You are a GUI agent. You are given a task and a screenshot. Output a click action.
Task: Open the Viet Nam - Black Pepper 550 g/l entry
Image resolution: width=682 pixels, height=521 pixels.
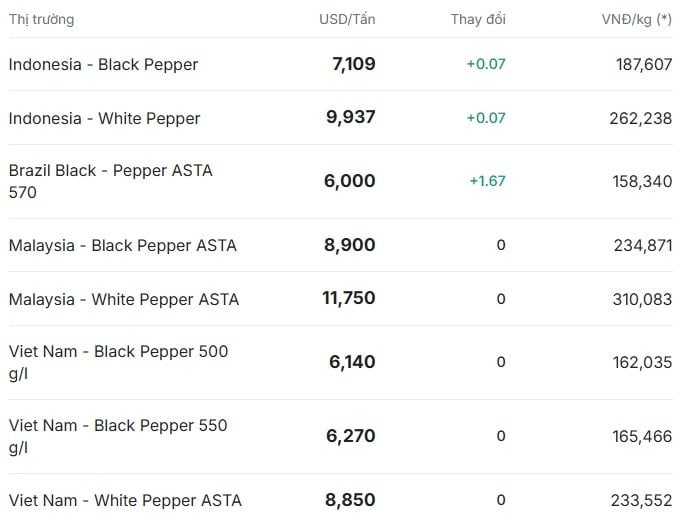118,436
